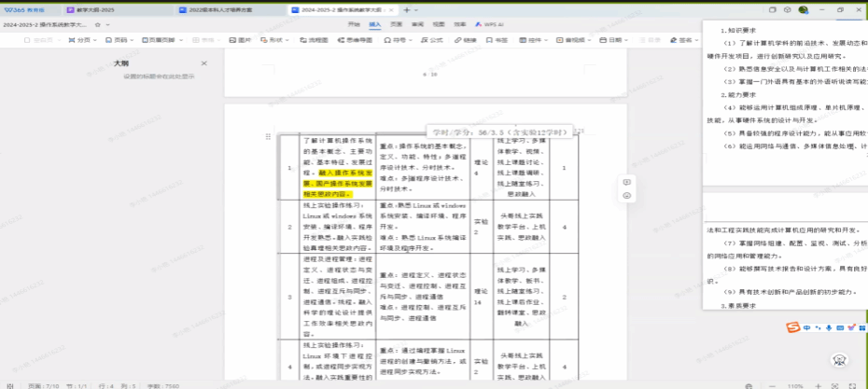The width and height of the screenshot is (868, 389).
Task: Expand the 分页 (Page break) dropdown
Action: 83,40
